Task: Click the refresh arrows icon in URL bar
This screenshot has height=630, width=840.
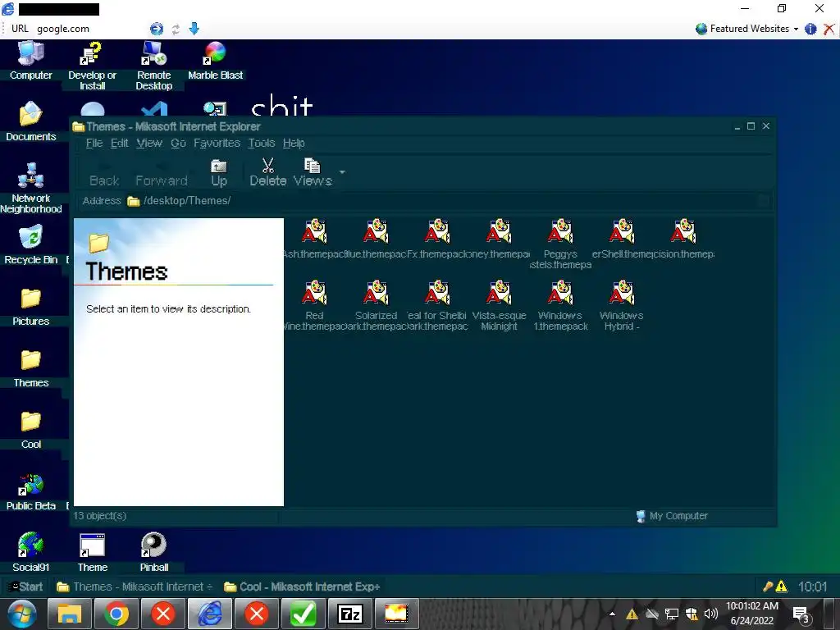Action: (x=176, y=29)
